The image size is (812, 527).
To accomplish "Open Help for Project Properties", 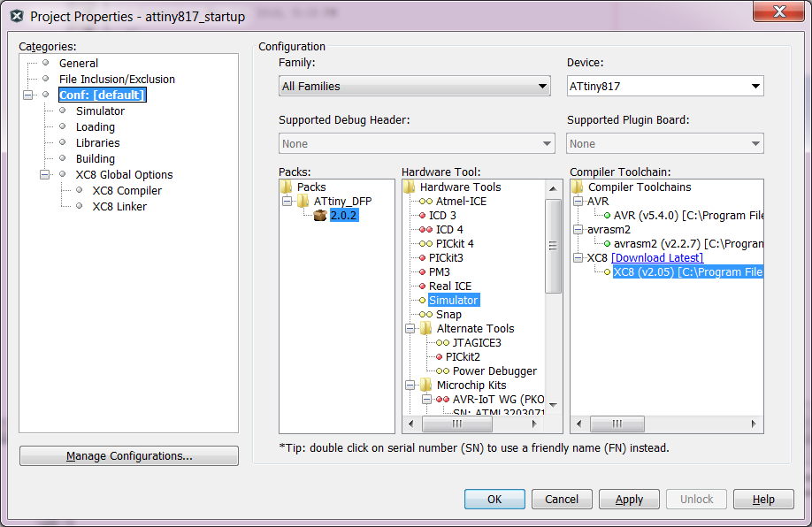I will coord(764,499).
